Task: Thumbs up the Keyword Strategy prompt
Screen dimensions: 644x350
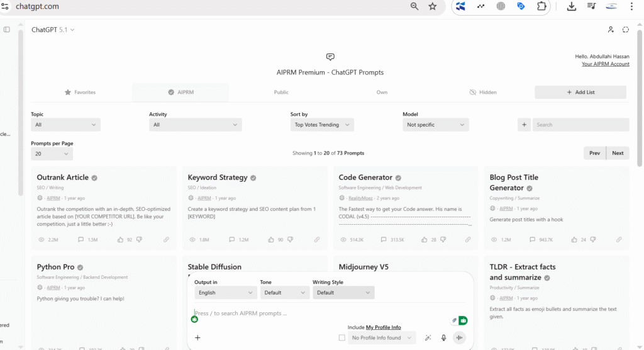Action: [x=271, y=239]
